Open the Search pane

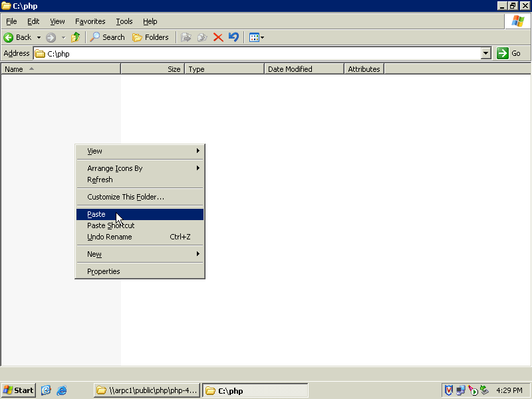tap(108, 37)
